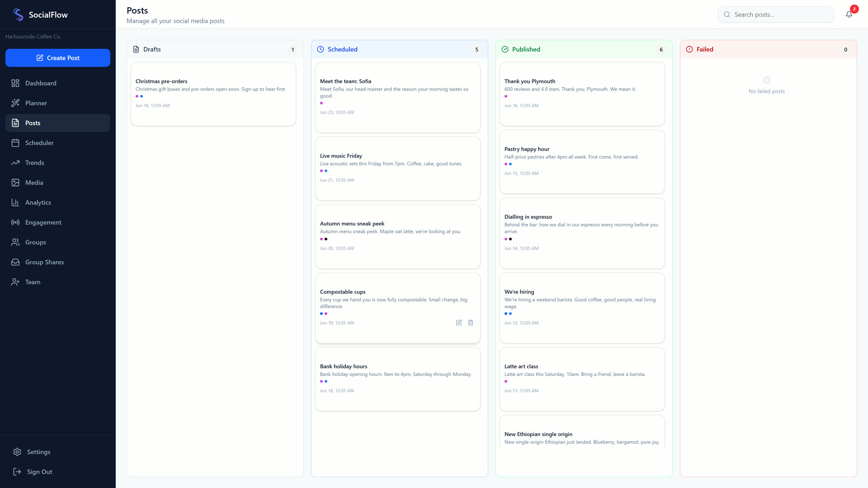Go to the Scheduler section

tap(58, 143)
